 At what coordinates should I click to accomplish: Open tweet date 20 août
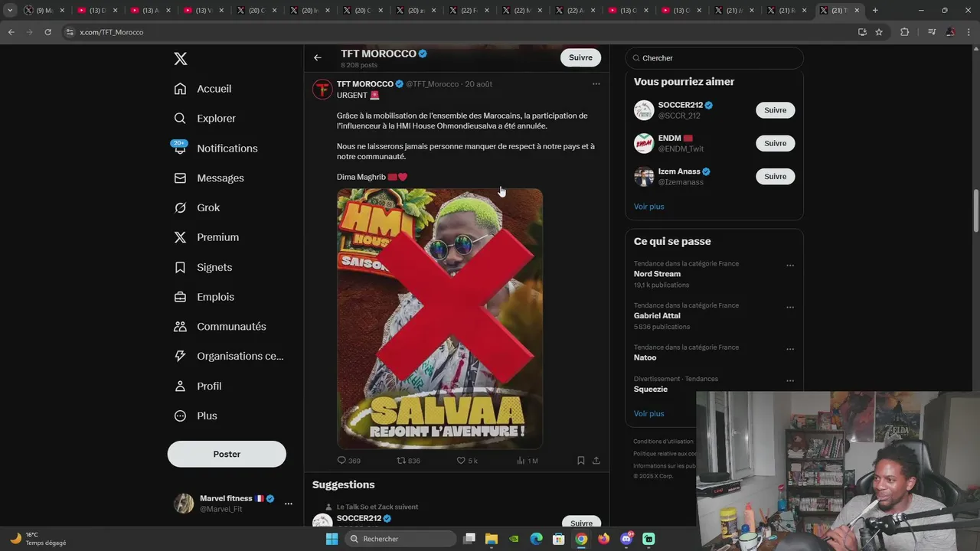point(479,84)
